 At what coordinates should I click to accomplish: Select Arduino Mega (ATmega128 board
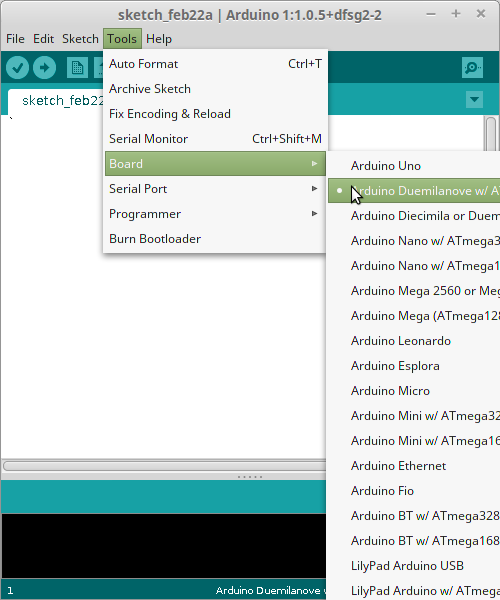[x=414, y=316]
